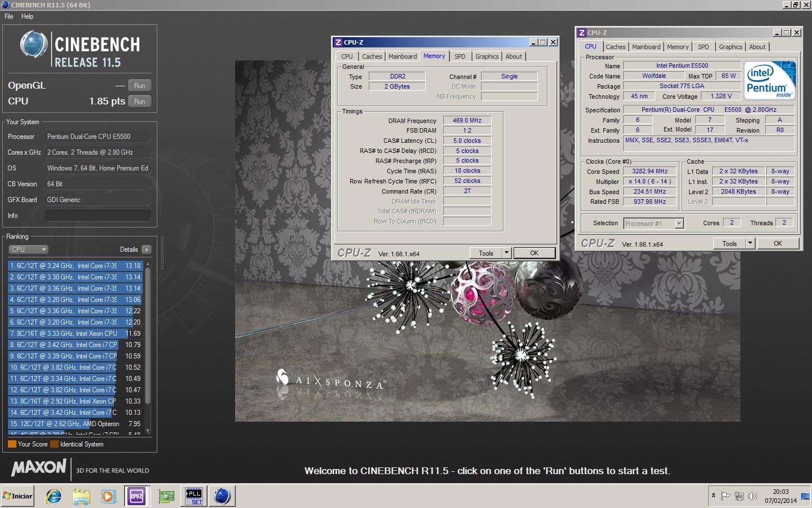Open the Iniciar start menu
812x508 pixels.
18,496
